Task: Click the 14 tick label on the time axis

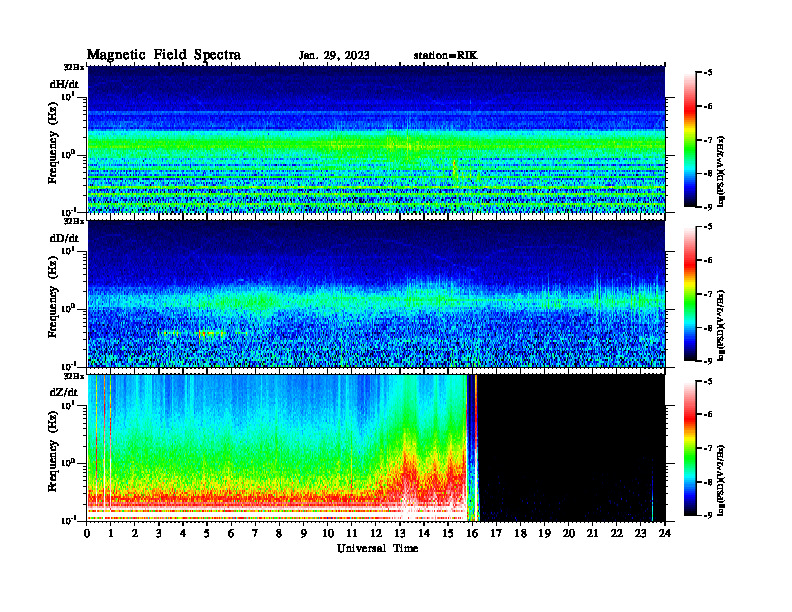Action: 424,534
